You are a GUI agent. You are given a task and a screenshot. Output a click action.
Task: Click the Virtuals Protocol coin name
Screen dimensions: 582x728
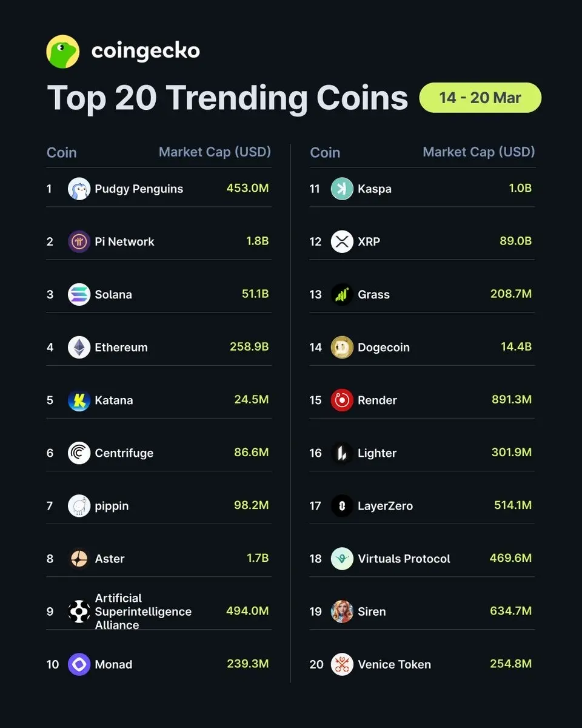pyautogui.click(x=404, y=559)
